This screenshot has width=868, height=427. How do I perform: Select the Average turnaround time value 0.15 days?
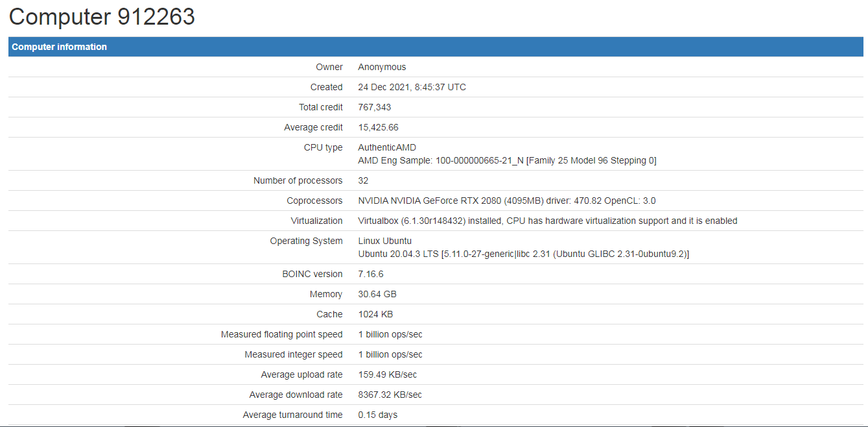(x=378, y=415)
